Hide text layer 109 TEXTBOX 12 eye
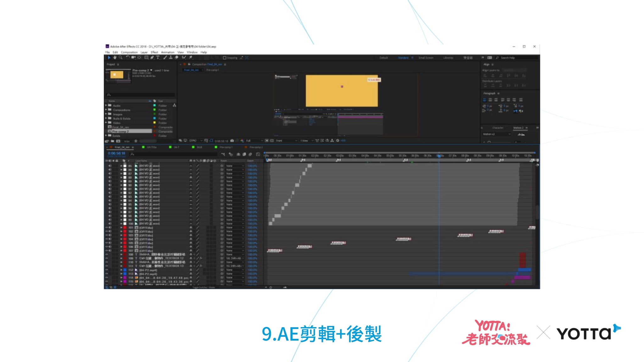The width and height of the screenshot is (644, 362). (107, 258)
